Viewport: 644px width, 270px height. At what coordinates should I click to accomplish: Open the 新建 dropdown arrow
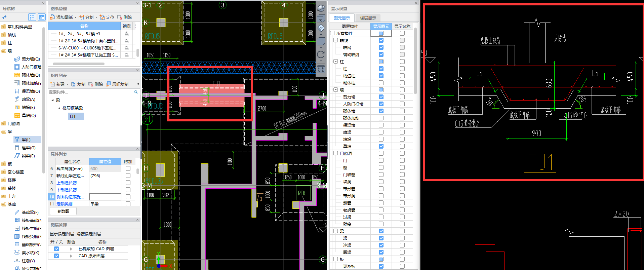pyautogui.click(x=67, y=84)
